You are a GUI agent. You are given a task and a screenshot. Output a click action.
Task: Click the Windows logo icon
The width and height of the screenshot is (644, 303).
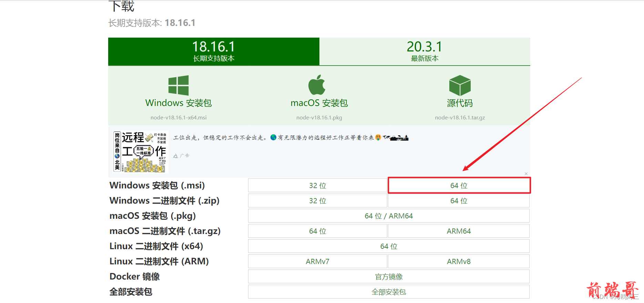coord(178,85)
